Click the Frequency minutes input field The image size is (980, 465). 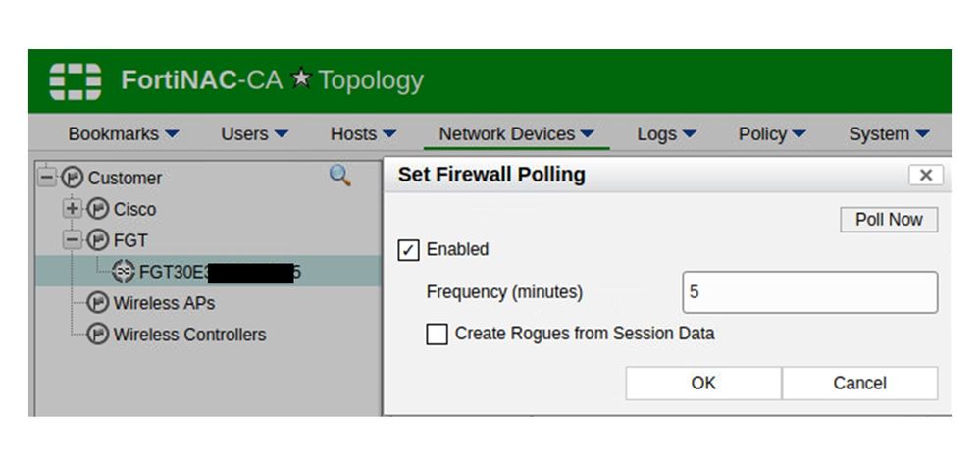point(809,292)
